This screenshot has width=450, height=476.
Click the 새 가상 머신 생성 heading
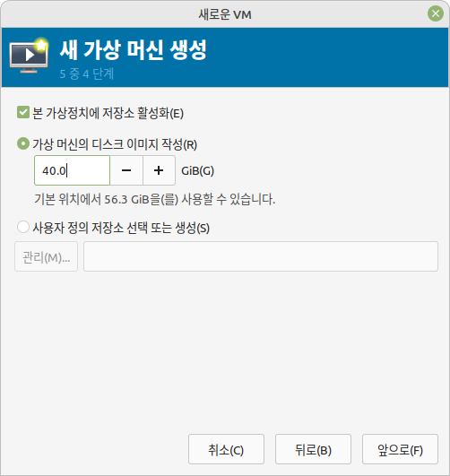pyautogui.click(x=133, y=49)
